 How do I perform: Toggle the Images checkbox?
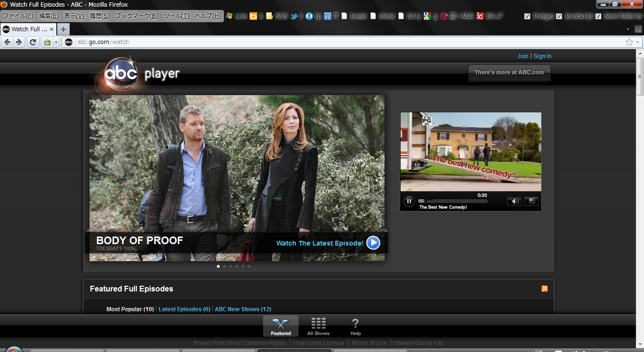tap(528, 16)
